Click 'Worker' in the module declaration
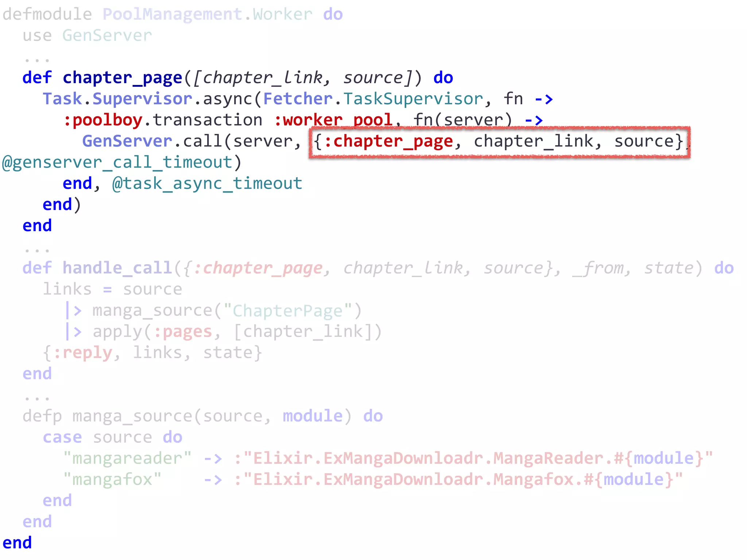 [283, 15]
